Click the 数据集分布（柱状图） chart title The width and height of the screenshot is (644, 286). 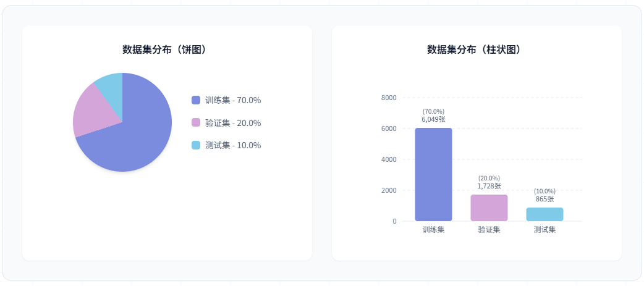[x=477, y=50]
